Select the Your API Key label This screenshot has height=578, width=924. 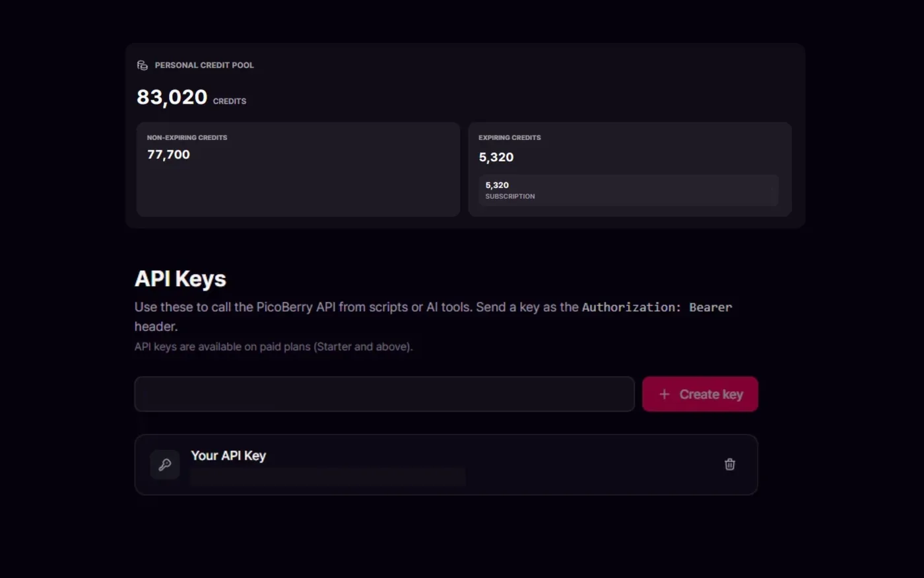point(228,456)
